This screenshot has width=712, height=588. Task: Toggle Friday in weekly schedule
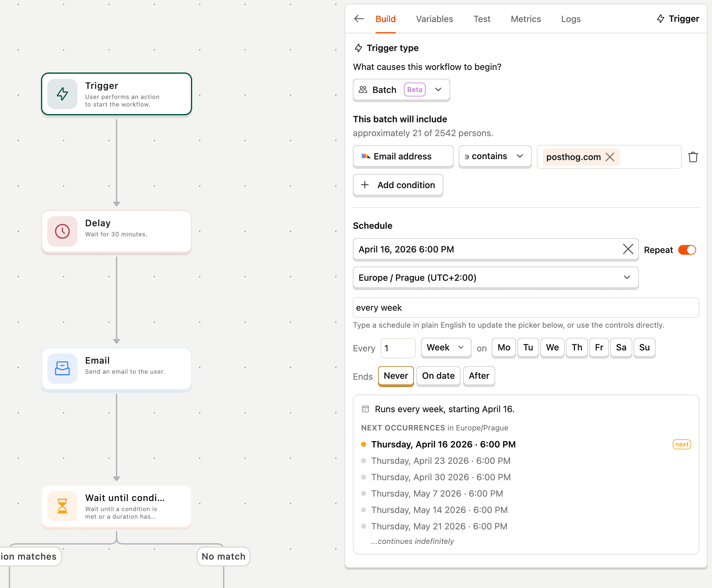[599, 348]
